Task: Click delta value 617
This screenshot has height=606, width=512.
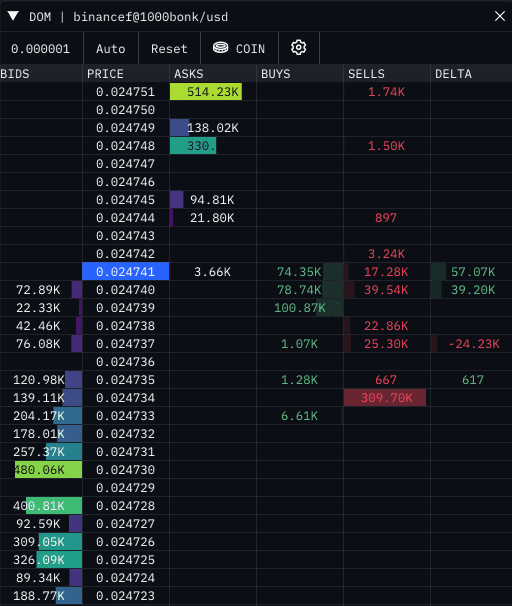Action: [473, 380]
